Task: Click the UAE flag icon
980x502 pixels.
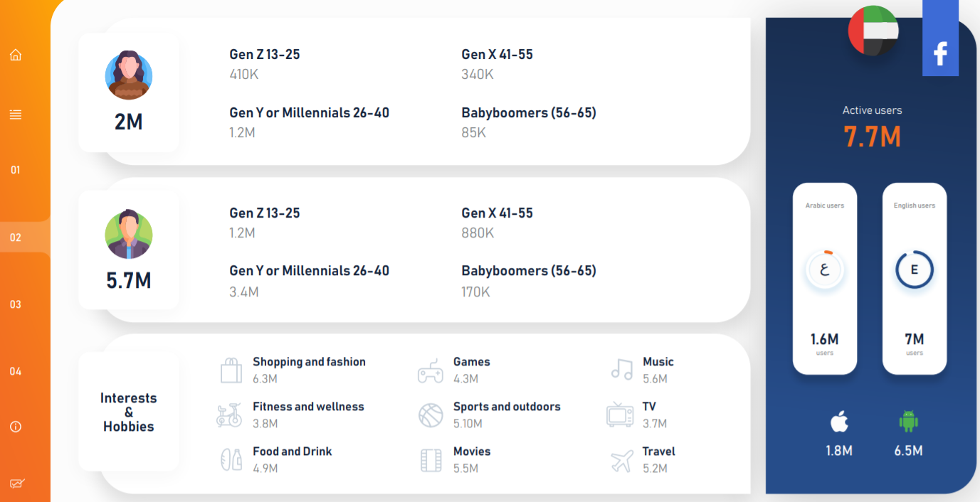Action: (x=873, y=31)
